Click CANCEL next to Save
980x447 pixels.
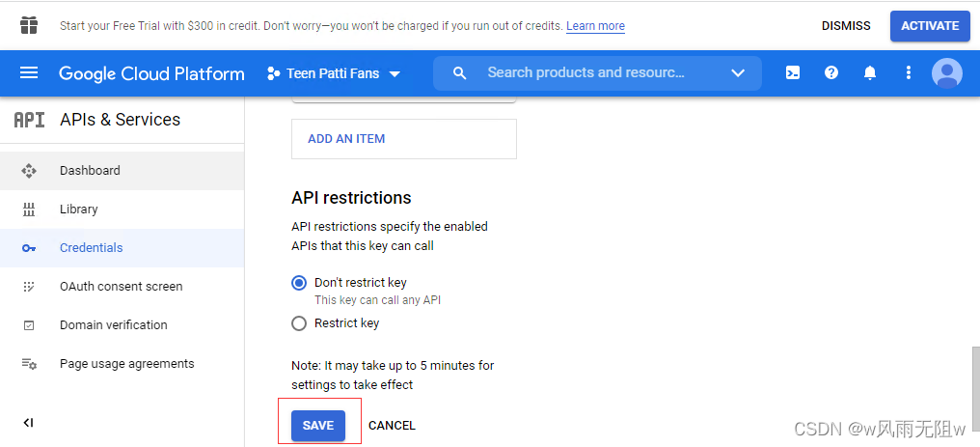(x=392, y=426)
